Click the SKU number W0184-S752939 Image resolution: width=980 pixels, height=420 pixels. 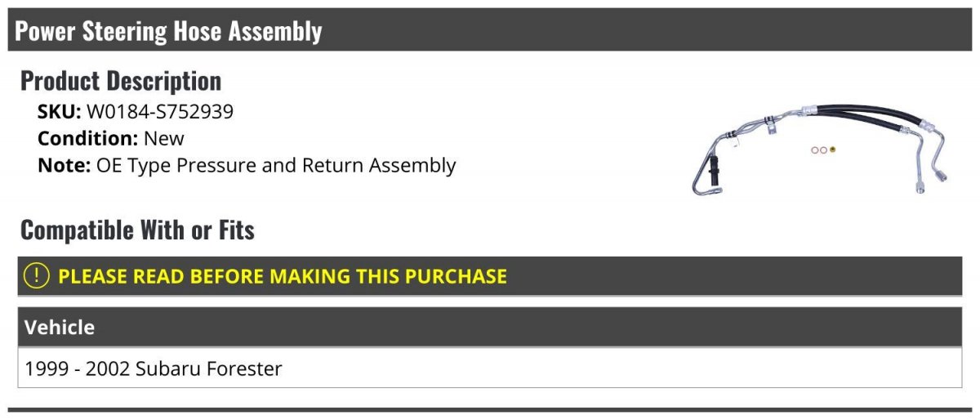coord(160,112)
